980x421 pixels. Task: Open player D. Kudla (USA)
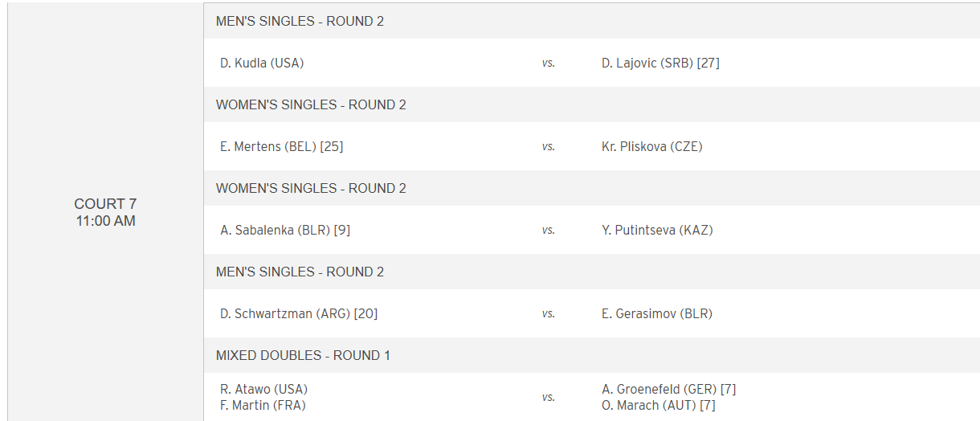pos(262,63)
